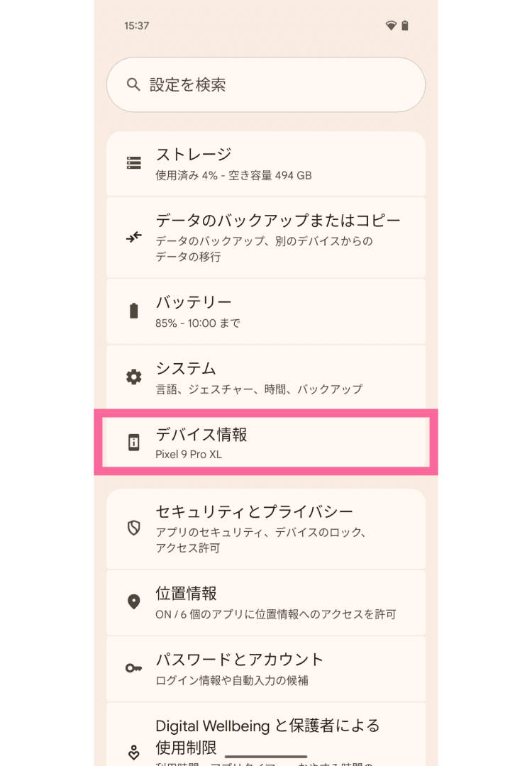Click the key icon for passwords
The width and height of the screenshot is (532, 766).
coord(133,668)
